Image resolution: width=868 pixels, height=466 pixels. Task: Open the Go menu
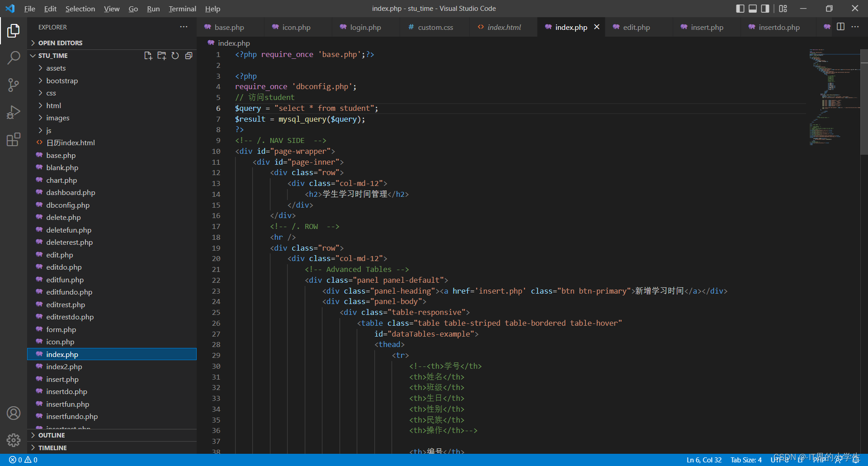133,9
